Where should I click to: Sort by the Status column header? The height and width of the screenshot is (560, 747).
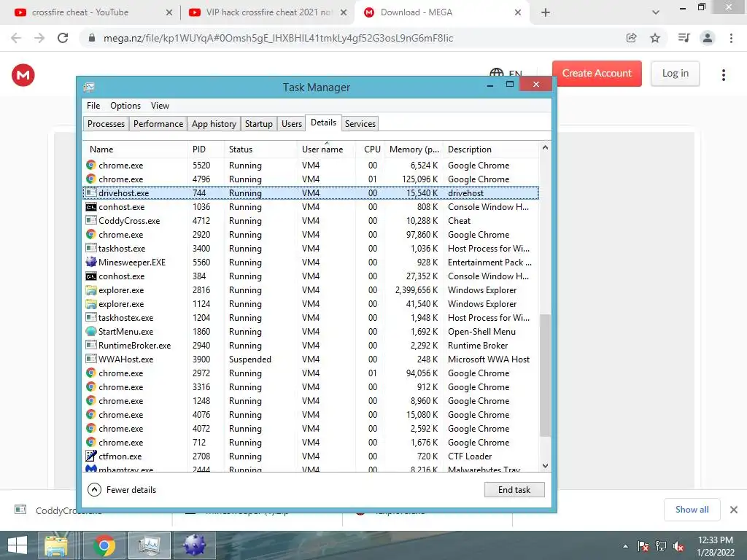click(260, 149)
